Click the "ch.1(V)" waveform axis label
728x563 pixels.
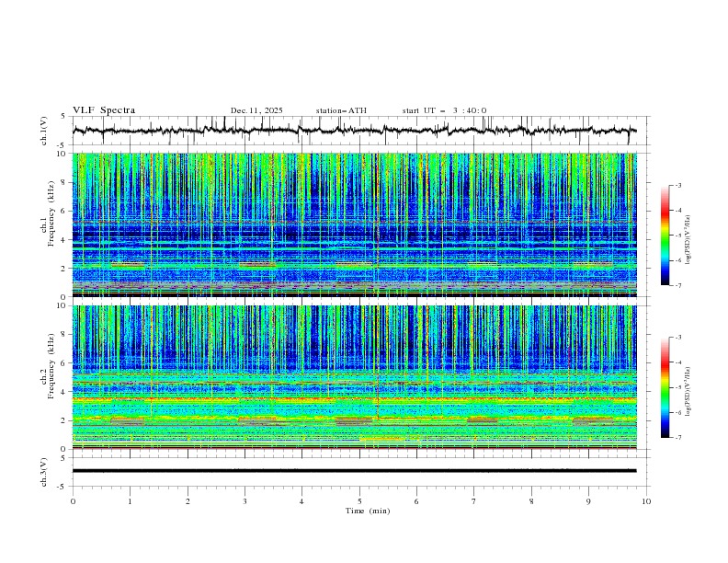coord(44,131)
